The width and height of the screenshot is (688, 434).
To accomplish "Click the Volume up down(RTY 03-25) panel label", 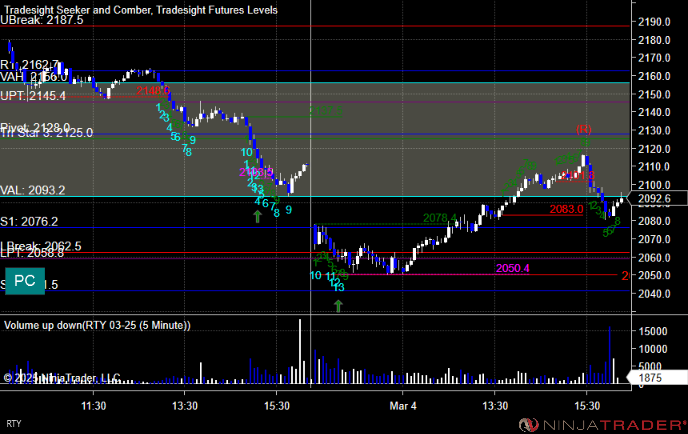I will click(97, 325).
